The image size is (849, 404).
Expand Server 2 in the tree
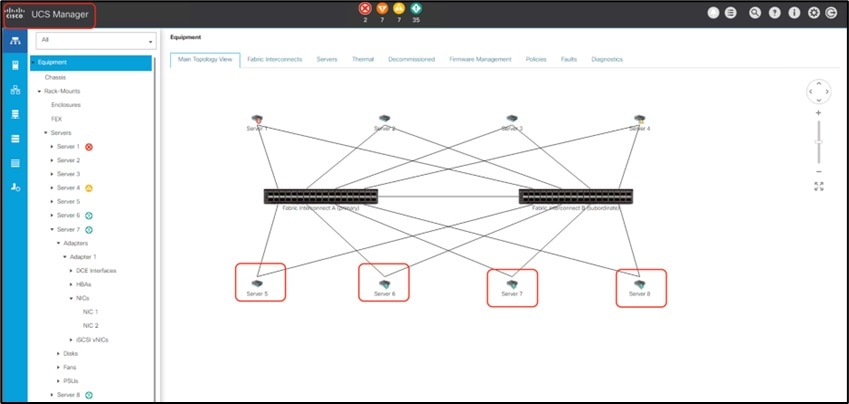tap(52, 160)
